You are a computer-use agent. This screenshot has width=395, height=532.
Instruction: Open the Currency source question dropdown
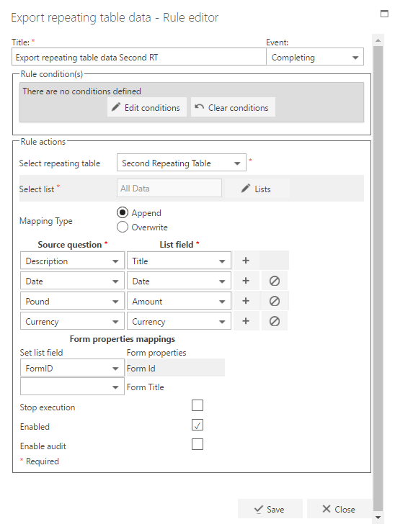click(x=72, y=321)
